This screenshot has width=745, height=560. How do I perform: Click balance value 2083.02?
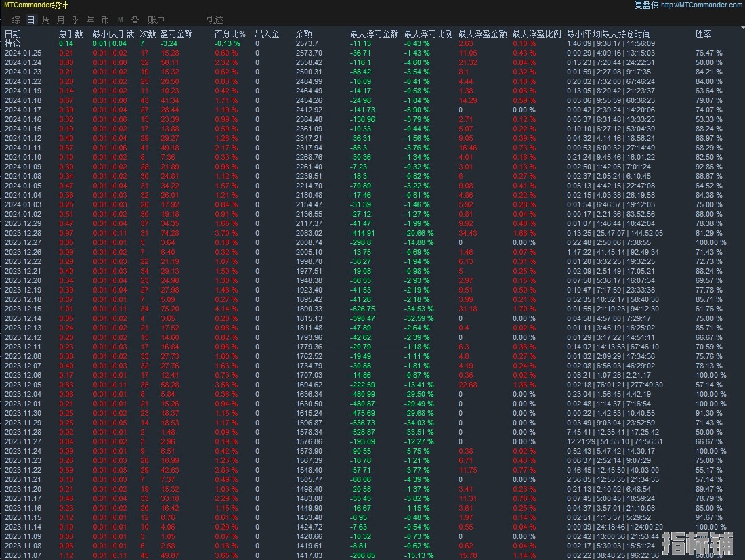309,233
